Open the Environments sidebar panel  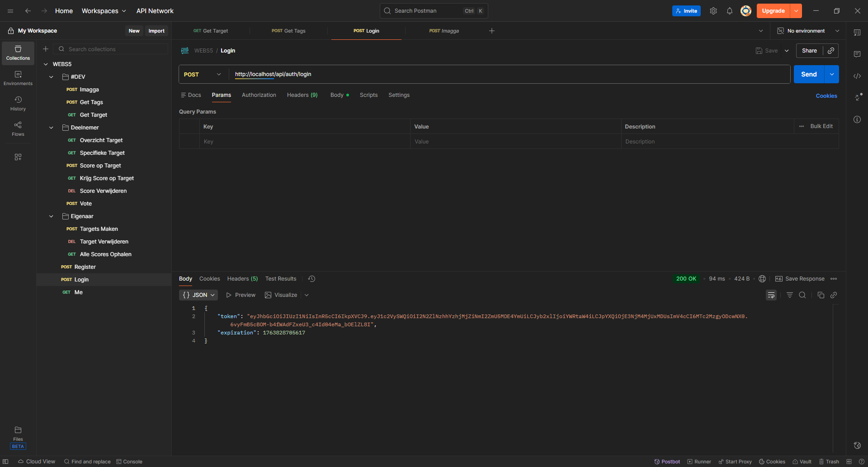pyautogui.click(x=18, y=78)
